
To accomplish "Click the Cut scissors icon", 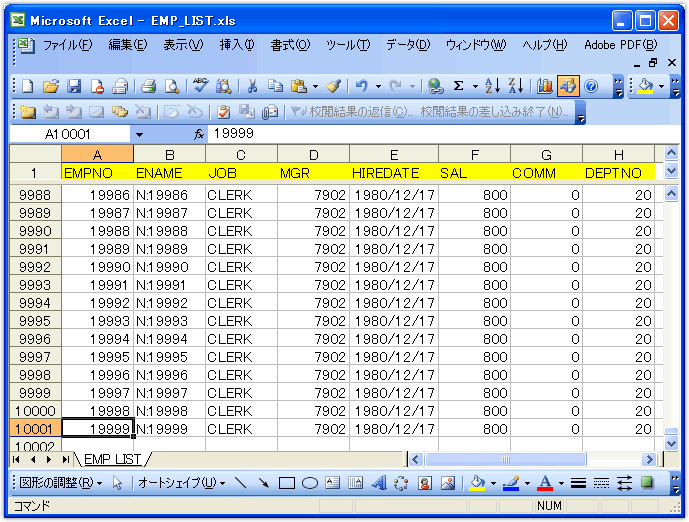I will coord(253,87).
